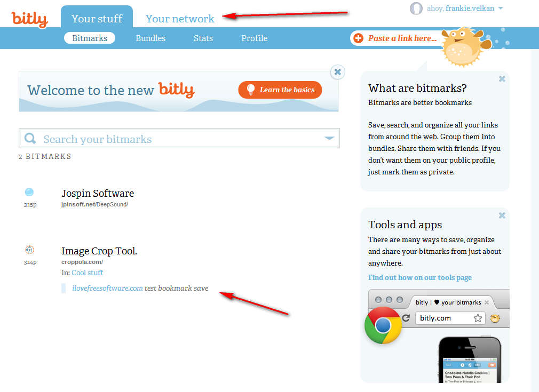The width and height of the screenshot is (539, 392).
Task: Click the pufferfish mascot icon
Action: (x=465, y=46)
